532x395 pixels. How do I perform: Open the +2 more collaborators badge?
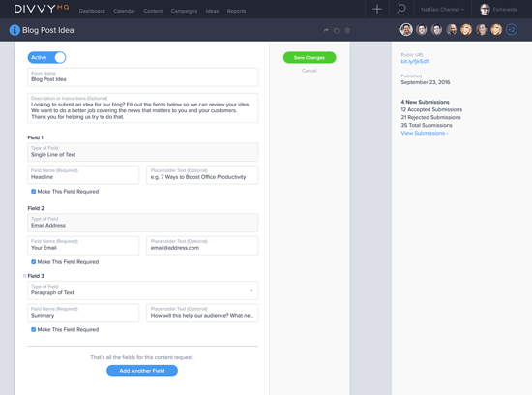[x=512, y=30]
